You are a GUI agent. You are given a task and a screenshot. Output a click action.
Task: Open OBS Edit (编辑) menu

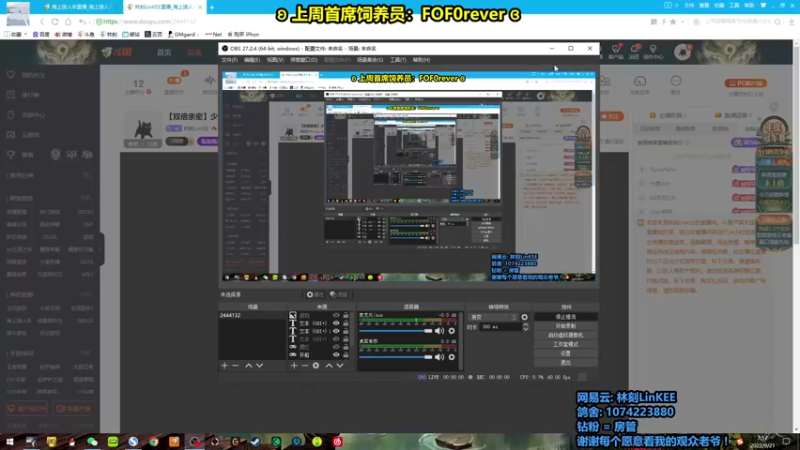pyautogui.click(x=252, y=60)
